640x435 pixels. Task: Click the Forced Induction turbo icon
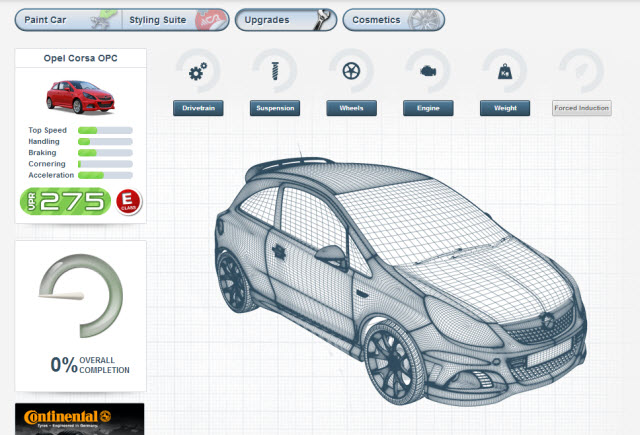click(x=581, y=71)
